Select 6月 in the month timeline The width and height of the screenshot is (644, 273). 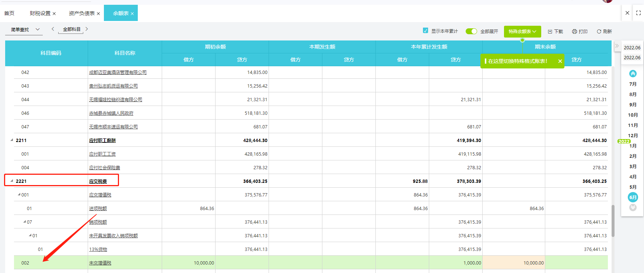(x=633, y=198)
